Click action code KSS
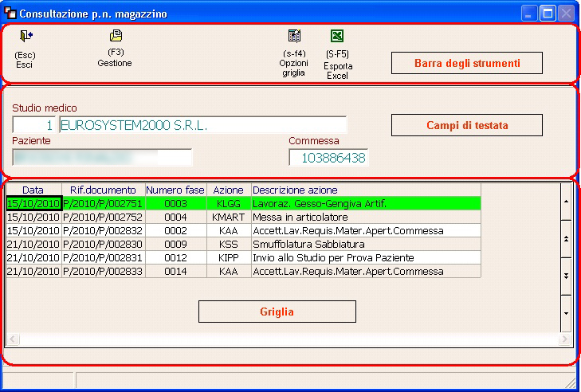The width and height of the screenshot is (581, 392). point(229,244)
